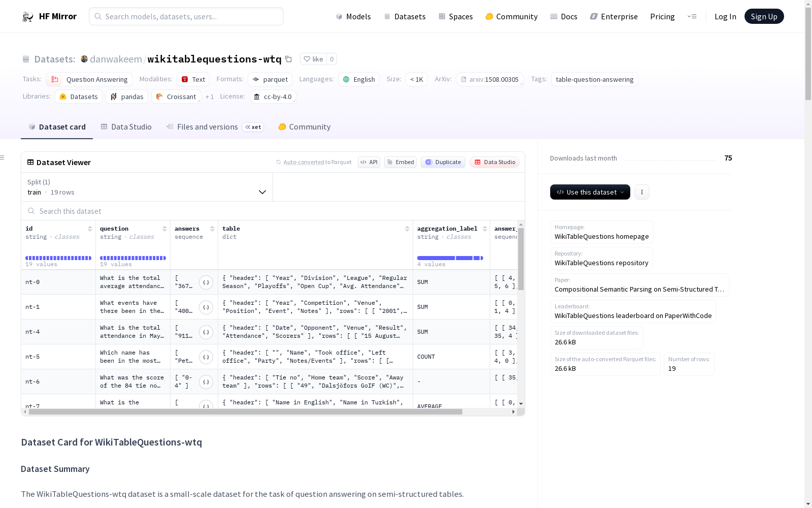This screenshot has height=508, width=812.
Task: Sort by the aggregation_label column arrows
Action: pos(485,229)
